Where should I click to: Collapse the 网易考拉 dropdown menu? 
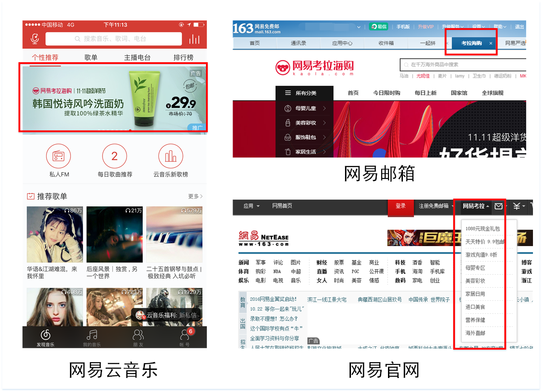[476, 206]
